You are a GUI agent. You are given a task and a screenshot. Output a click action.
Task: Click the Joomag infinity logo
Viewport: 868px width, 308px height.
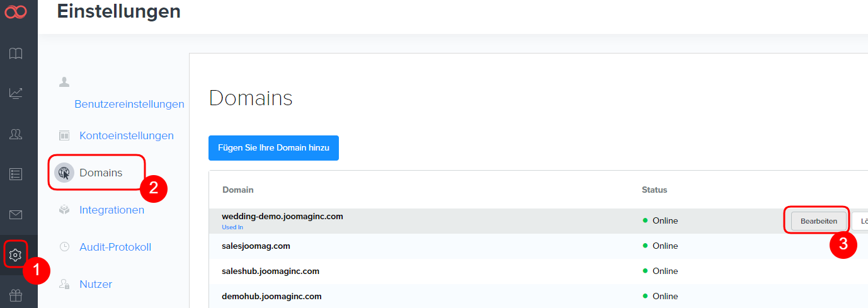click(16, 12)
